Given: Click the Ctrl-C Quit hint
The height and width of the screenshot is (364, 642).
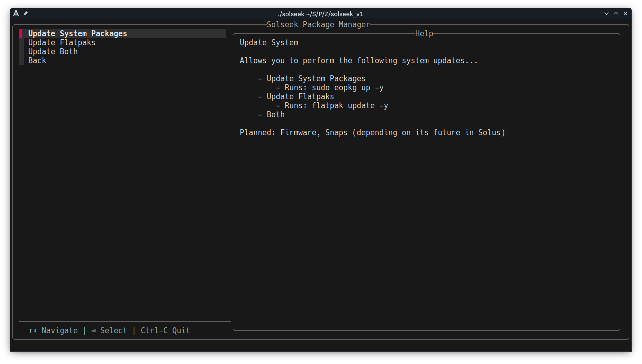Looking at the screenshot, I should 165,331.
